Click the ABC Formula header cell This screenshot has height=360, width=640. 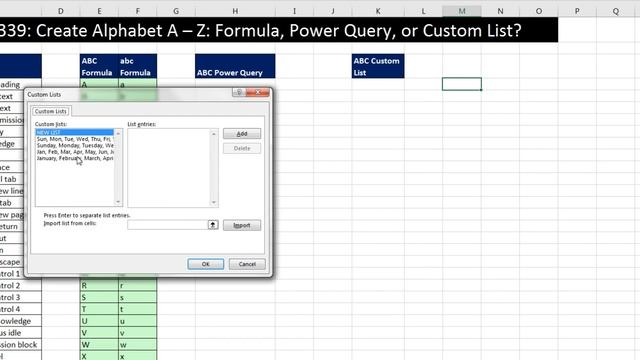click(99, 66)
